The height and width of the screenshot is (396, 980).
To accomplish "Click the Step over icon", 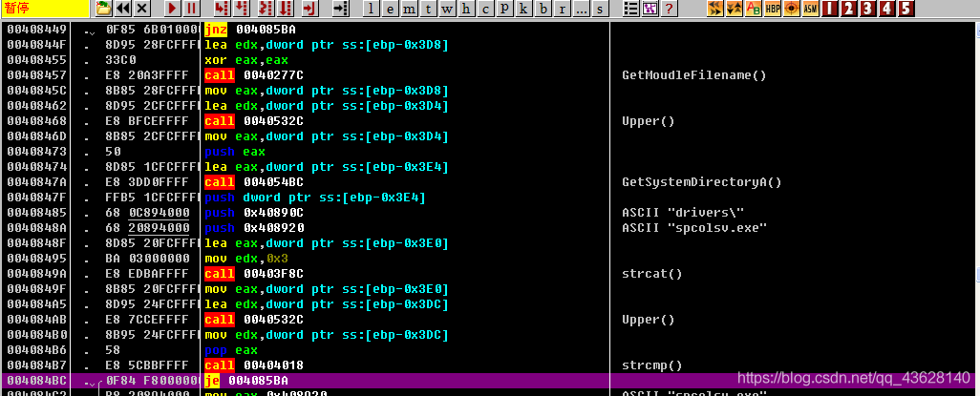I will 242,9.
